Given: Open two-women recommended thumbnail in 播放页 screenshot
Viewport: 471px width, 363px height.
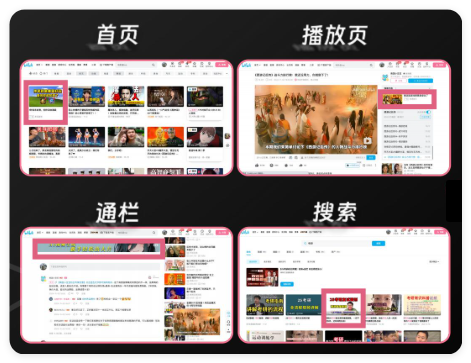Looking at the screenshot, I should [x=392, y=168].
